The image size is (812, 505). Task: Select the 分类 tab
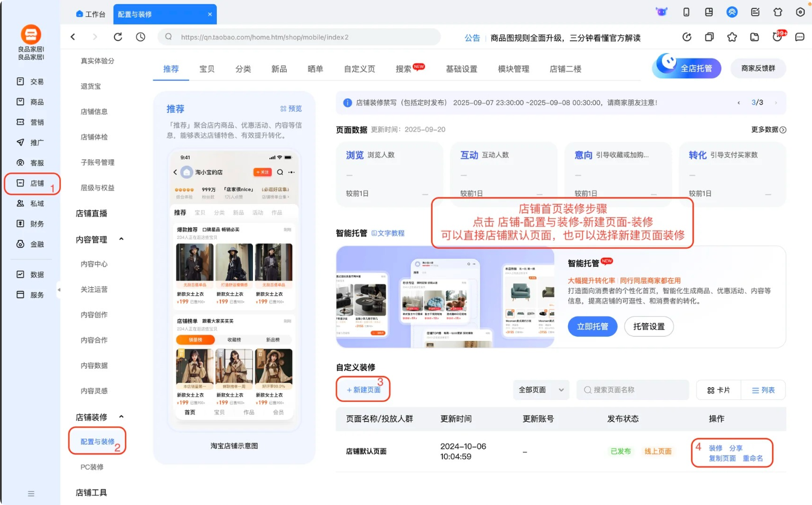tap(243, 69)
